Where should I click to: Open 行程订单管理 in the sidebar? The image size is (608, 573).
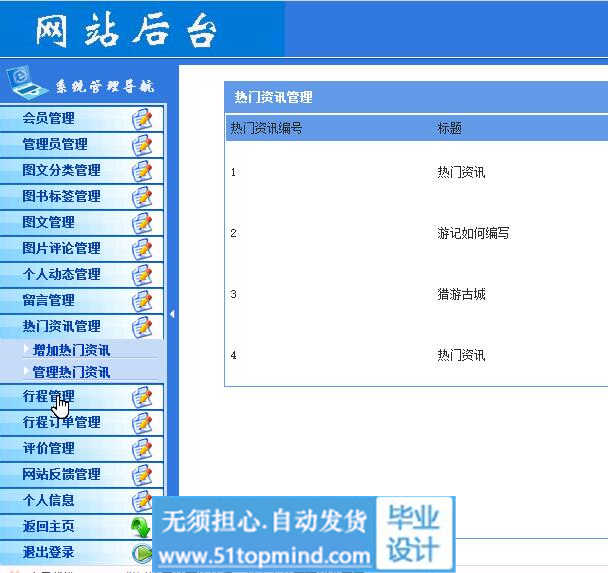(x=61, y=422)
